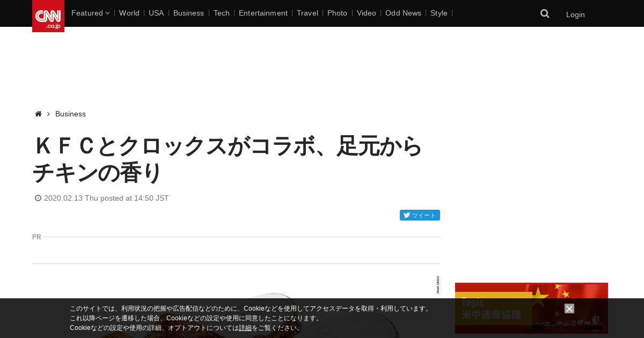Open the Style section
The height and width of the screenshot is (338, 644).
pyautogui.click(x=439, y=13)
